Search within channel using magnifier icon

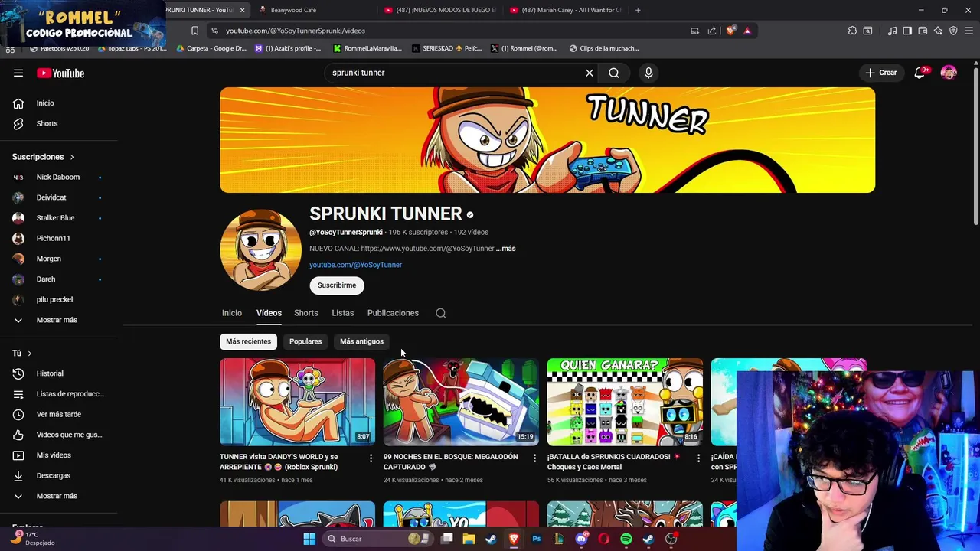pyautogui.click(x=441, y=313)
